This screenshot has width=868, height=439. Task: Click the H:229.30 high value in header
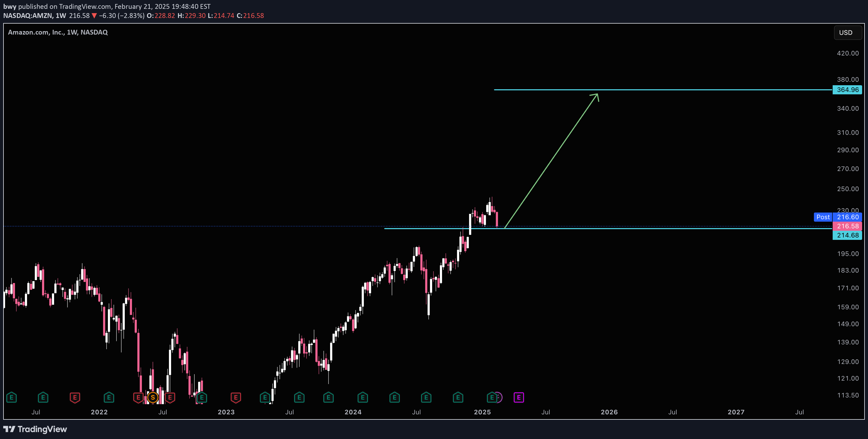[x=191, y=16]
